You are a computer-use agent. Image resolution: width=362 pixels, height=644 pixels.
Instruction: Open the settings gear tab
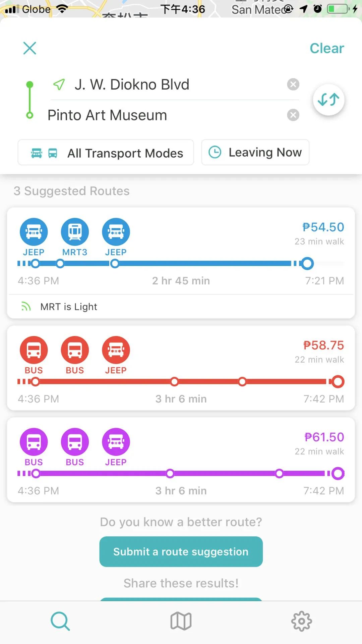[x=302, y=621]
